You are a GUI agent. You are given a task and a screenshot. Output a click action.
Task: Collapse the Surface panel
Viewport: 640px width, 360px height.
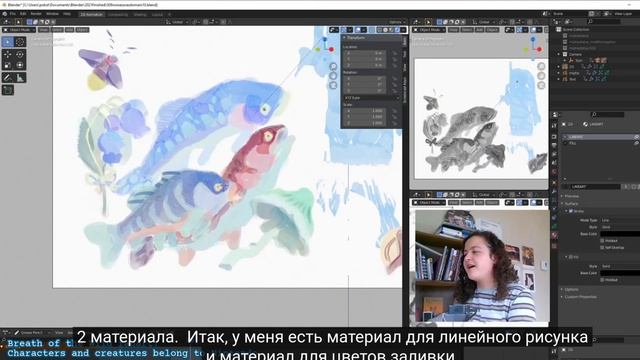[x=571, y=203]
